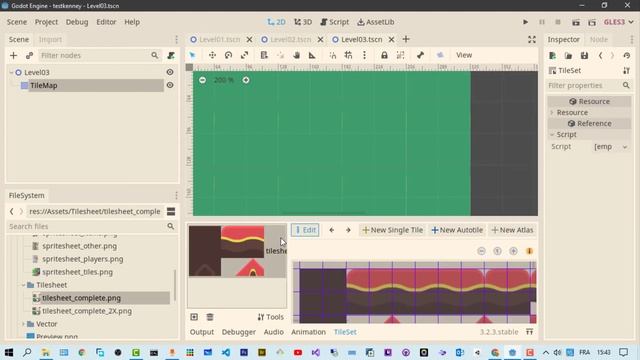Toggle grid snap
640x360 pixels.
(348, 55)
